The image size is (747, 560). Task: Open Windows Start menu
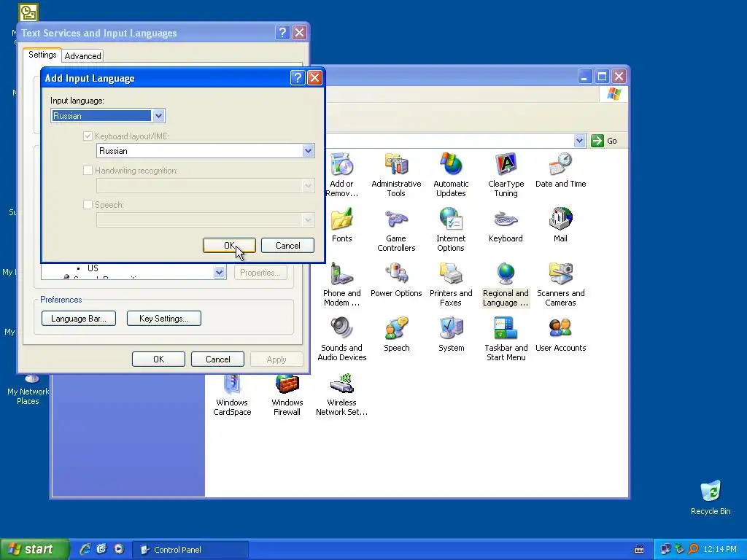click(34, 549)
